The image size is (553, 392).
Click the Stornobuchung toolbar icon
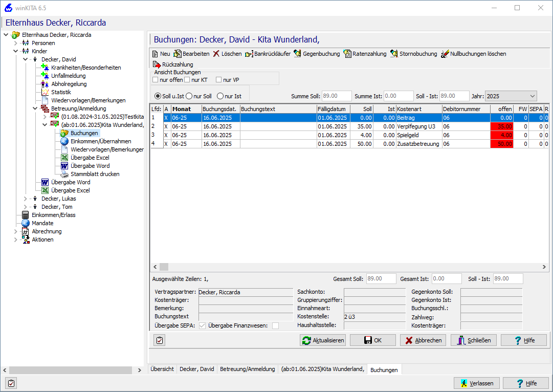click(x=394, y=54)
